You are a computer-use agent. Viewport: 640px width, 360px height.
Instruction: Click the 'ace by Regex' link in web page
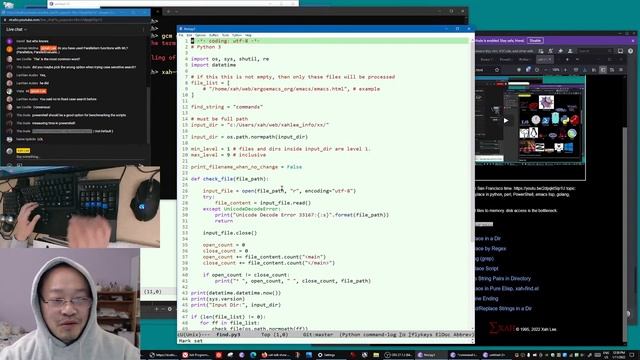click(x=491, y=248)
